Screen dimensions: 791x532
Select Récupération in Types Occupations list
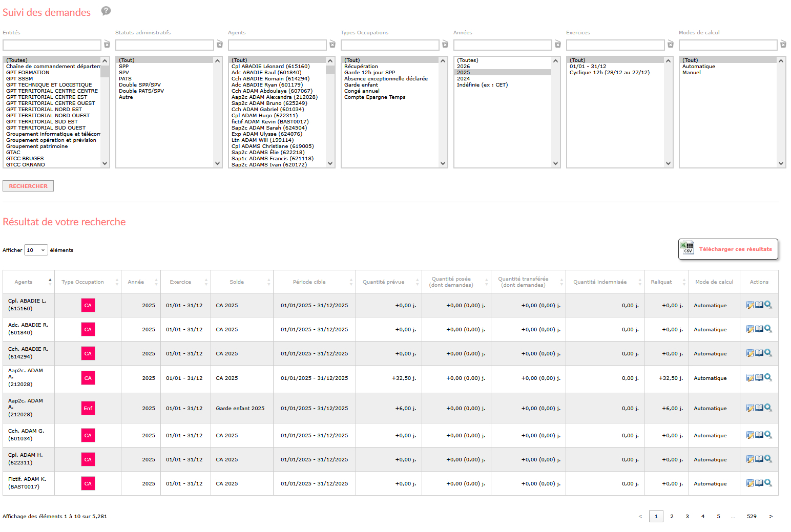point(390,66)
